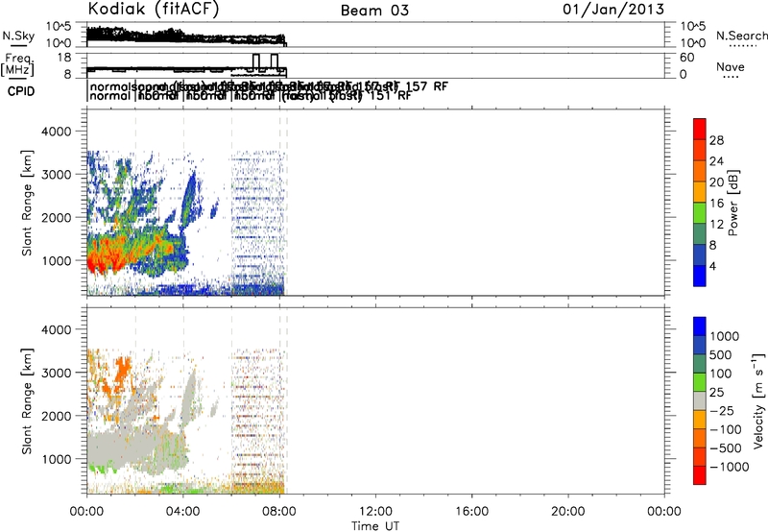
Task: Click the 'N.Sky' legend label
Action: click(18, 36)
